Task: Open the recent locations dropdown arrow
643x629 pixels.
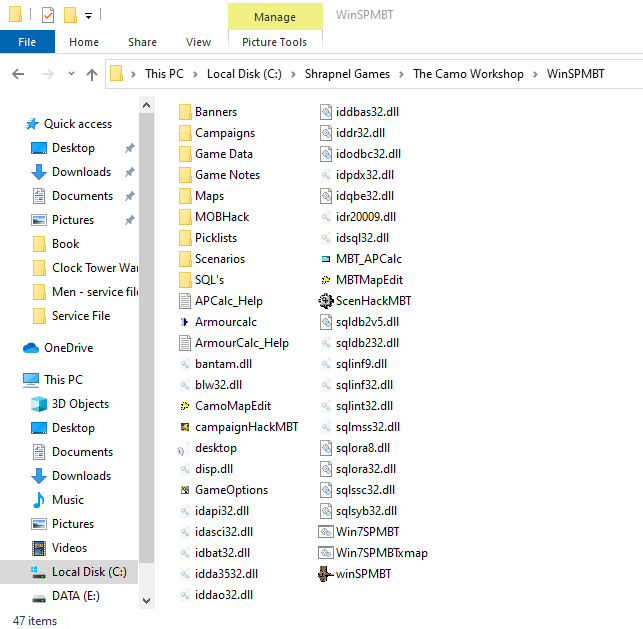Action: coord(70,74)
